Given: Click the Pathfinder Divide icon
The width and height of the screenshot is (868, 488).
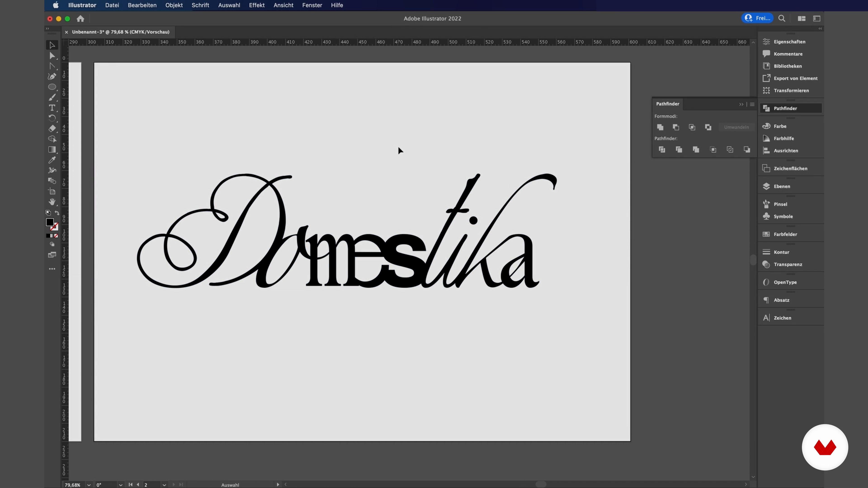Looking at the screenshot, I should (x=662, y=150).
